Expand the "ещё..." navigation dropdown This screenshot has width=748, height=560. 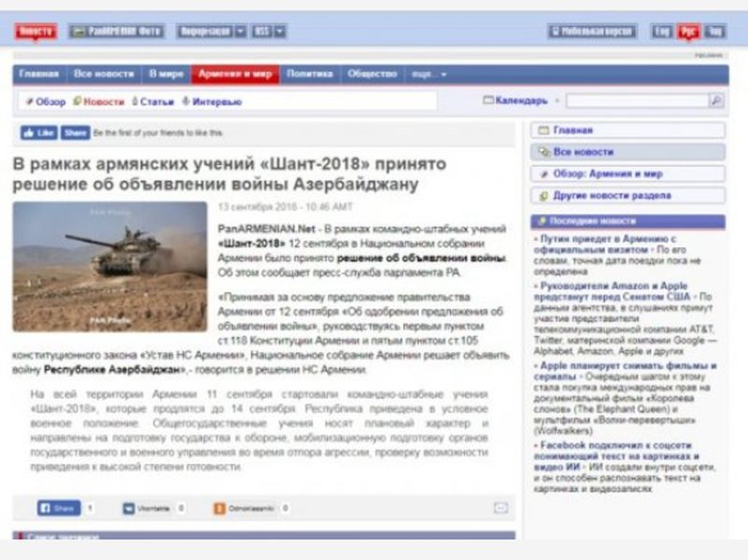pos(430,75)
